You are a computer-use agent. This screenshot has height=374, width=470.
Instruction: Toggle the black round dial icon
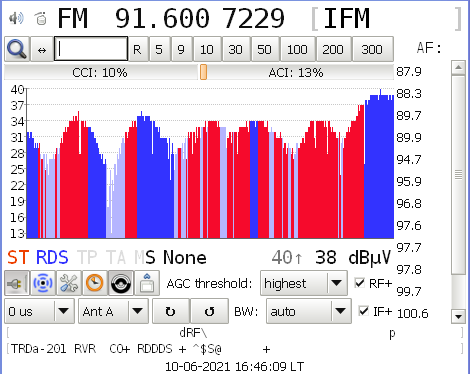tap(121, 283)
